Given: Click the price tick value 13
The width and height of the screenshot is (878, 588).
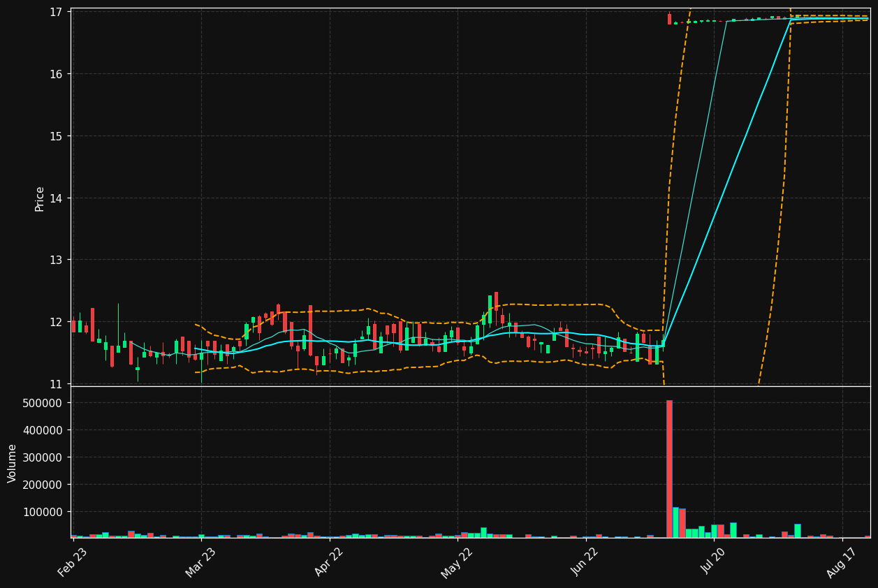Looking at the screenshot, I should click(56, 260).
